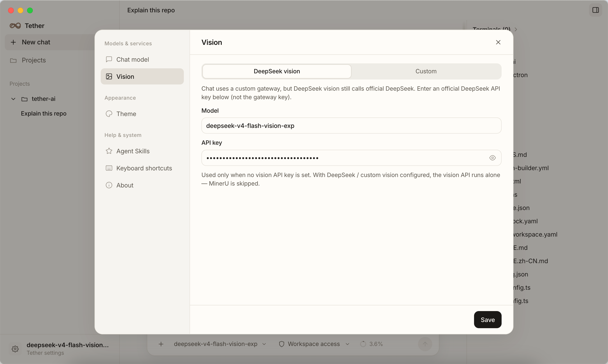The width and height of the screenshot is (608, 364).
Task: Click the tether-ai folder icon
Action: [24, 99]
